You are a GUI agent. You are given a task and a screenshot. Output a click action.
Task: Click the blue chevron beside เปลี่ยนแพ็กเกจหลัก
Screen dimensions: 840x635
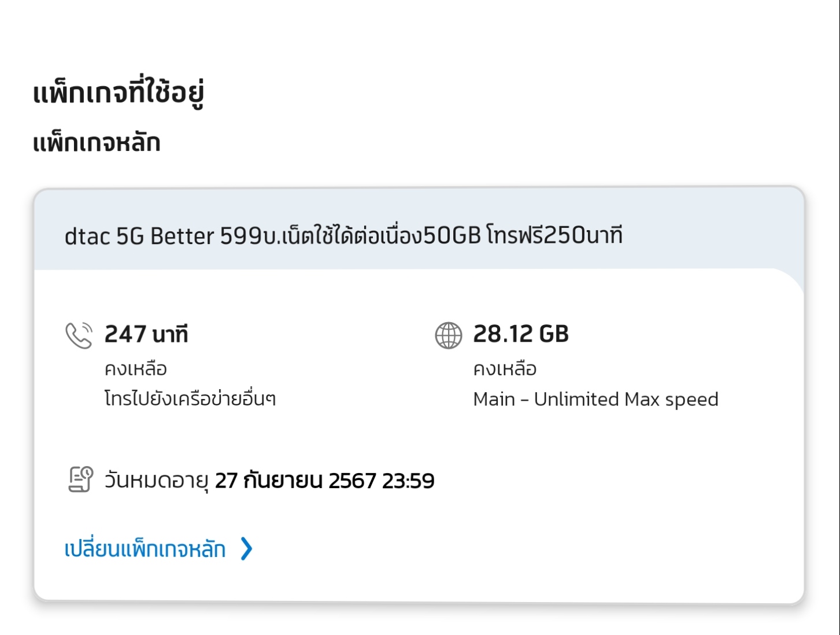(246, 549)
